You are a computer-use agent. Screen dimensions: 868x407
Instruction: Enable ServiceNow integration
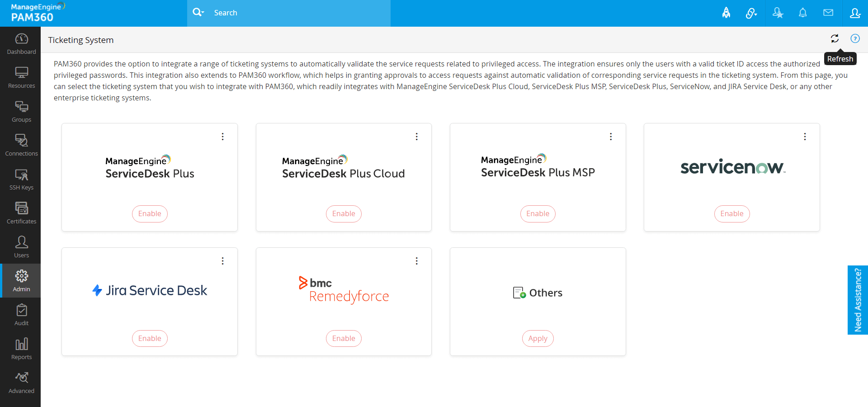732,214
